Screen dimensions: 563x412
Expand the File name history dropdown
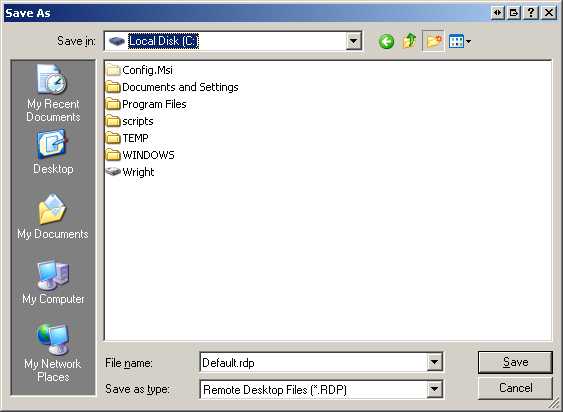pos(434,362)
